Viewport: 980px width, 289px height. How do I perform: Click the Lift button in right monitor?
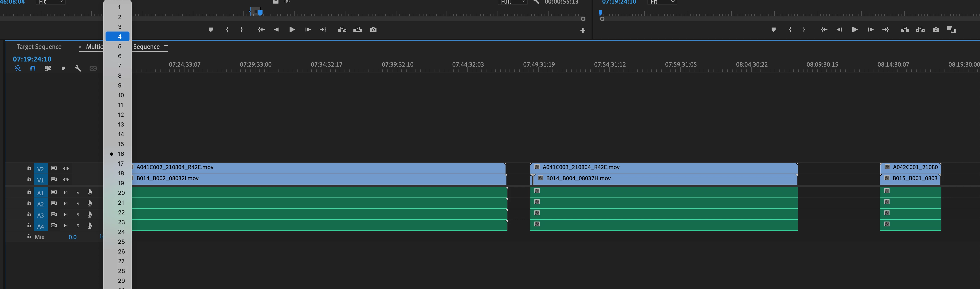pos(905,30)
